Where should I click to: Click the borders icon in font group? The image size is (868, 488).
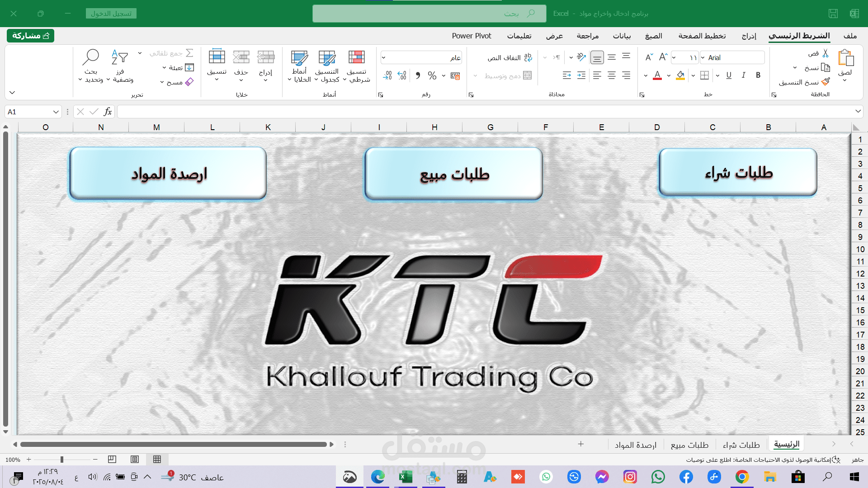tap(704, 75)
